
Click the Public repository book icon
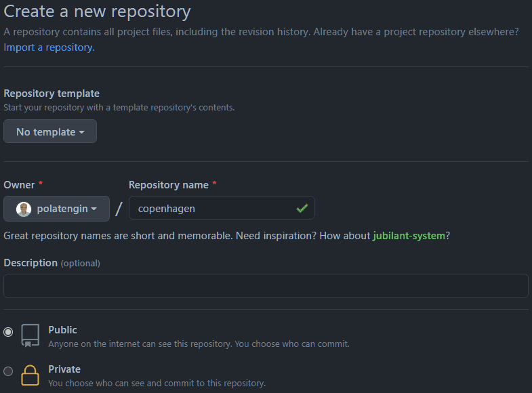click(x=30, y=335)
